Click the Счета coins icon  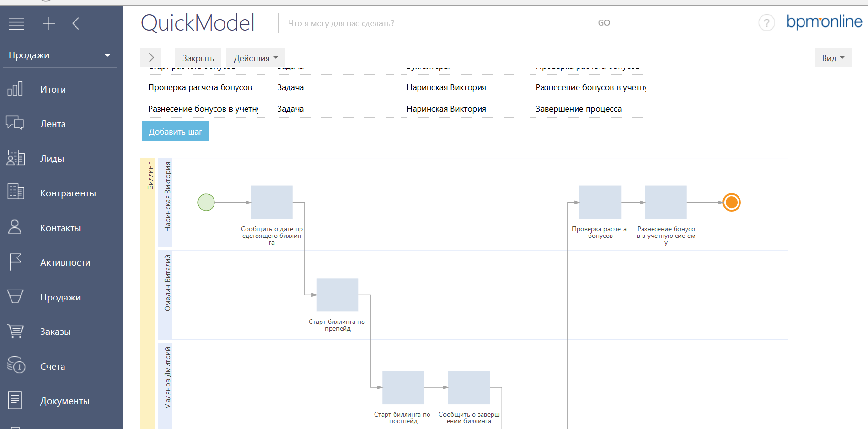click(x=16, y=365)
